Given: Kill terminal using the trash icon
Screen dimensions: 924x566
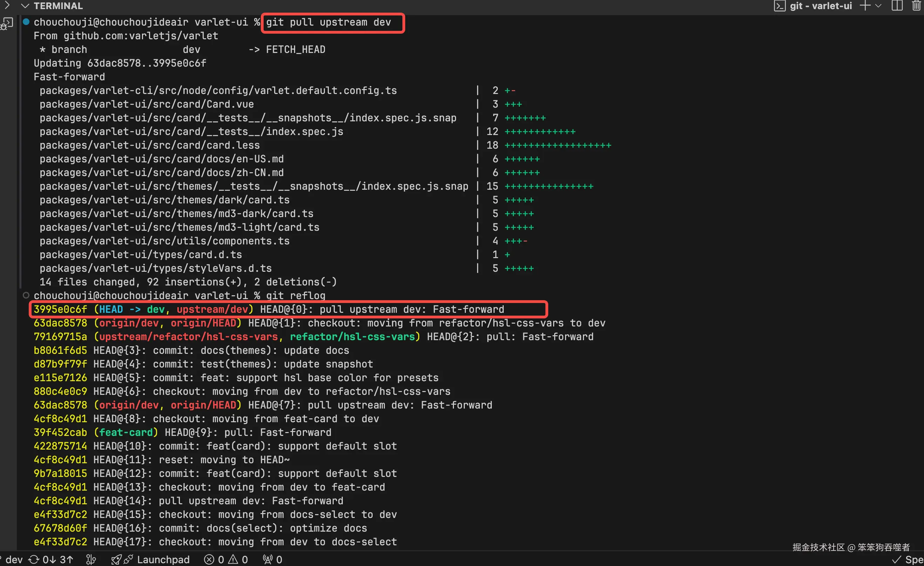Looking at the screenshot, I should click(x=917, y=6).
